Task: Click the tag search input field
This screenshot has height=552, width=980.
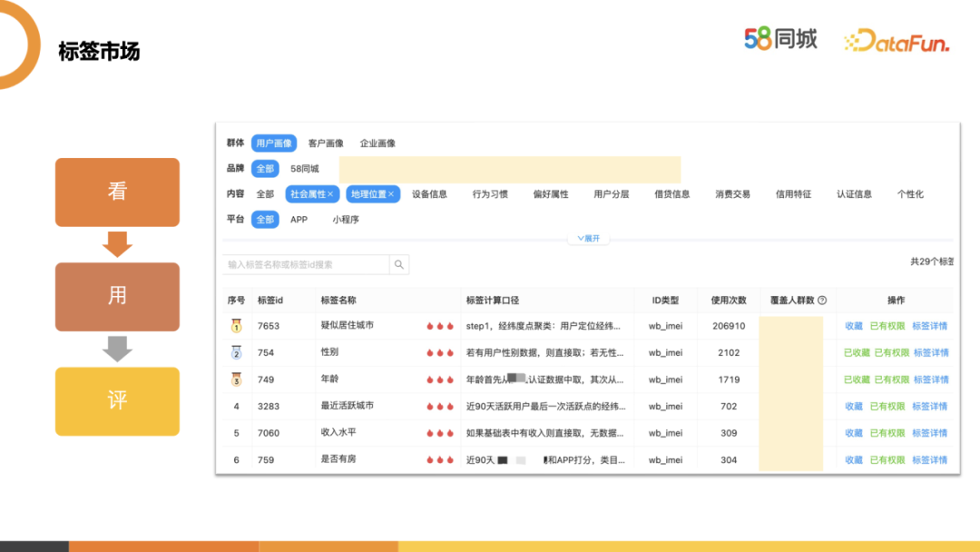Action: pyautogui.click(x=299, y=263)
